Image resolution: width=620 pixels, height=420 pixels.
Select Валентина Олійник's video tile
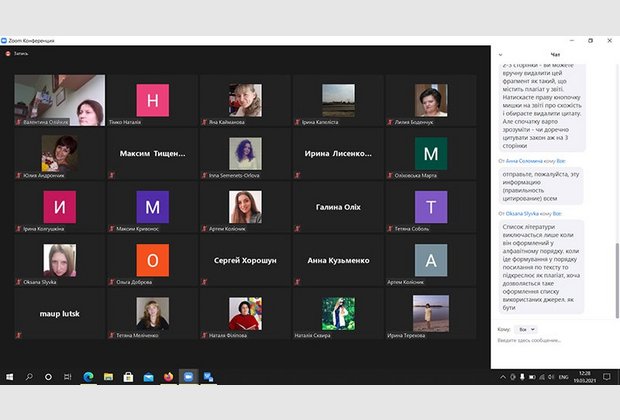[x=59, y=100]
